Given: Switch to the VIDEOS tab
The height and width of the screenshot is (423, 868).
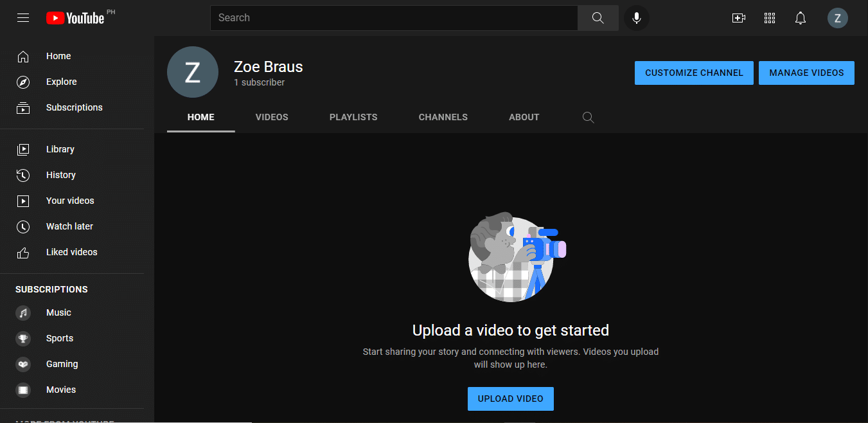Looking at the screenshot, I should coord(272,117).
